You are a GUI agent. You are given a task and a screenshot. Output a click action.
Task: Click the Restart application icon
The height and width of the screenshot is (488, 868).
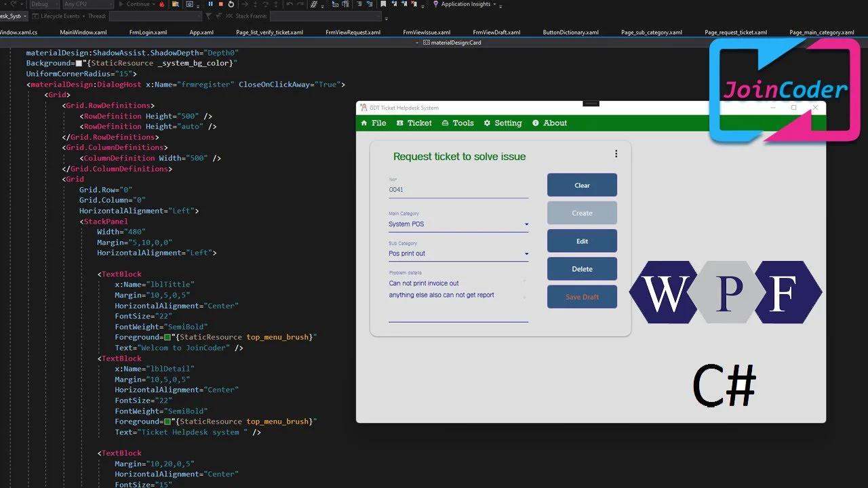click(x=231, y=4)
